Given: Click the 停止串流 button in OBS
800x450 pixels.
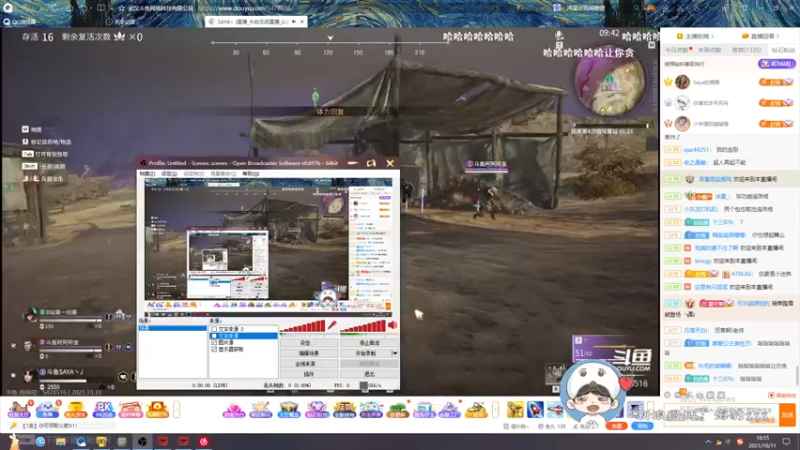Looking at the screenshot, I should pyautogui.click(x=369, y=343).
